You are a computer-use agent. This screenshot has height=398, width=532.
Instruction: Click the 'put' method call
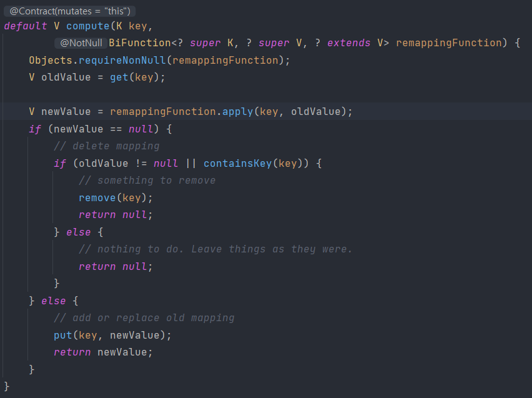point(63,336)
